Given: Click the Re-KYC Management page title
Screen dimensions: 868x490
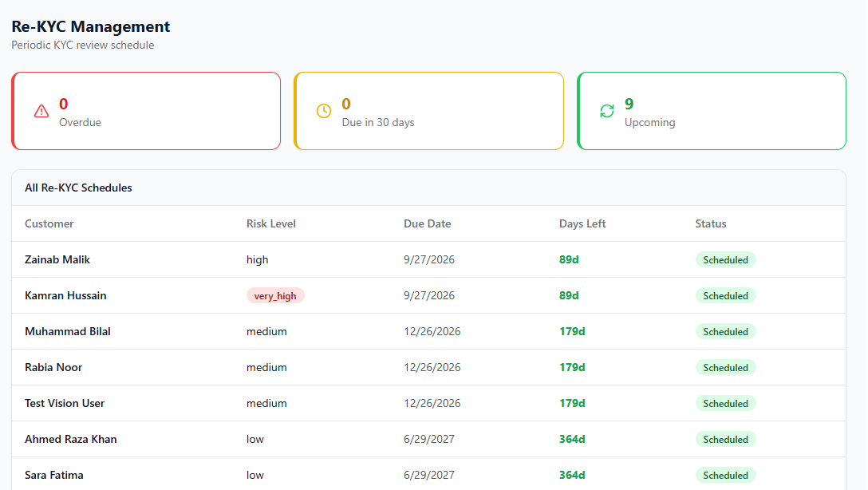Looking at the screenshot, I should click(x=91, y=26).
